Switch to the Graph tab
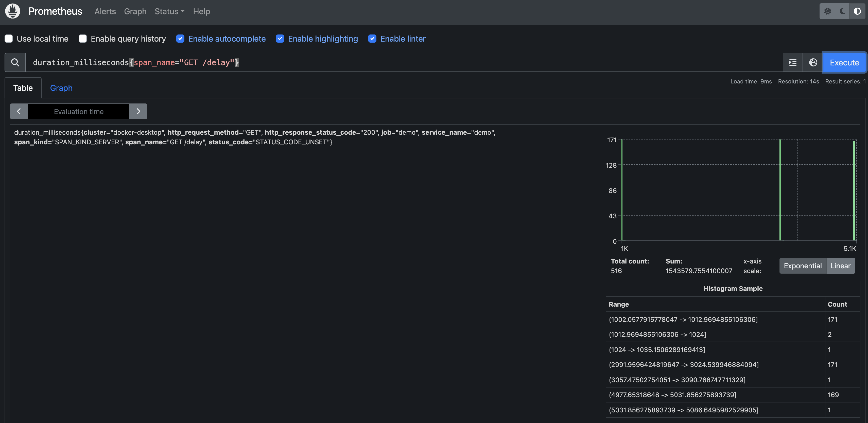Image resolution: width=868 pixels, height=423 pixels. pos(61,88)
